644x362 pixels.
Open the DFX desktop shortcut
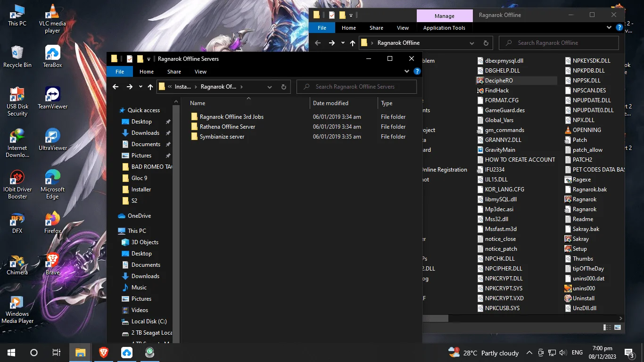tap(17, 222)
